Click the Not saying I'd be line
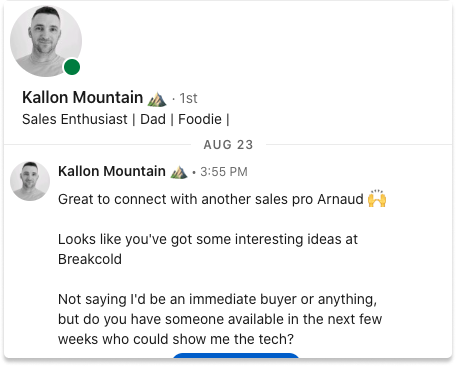The width and height of the screenshot is (456, 366). coord(217,299)
